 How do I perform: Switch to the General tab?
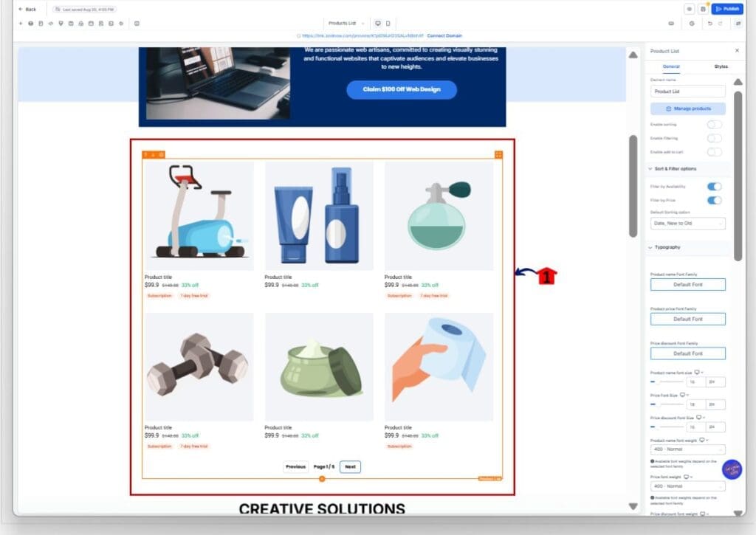(670, 66)
